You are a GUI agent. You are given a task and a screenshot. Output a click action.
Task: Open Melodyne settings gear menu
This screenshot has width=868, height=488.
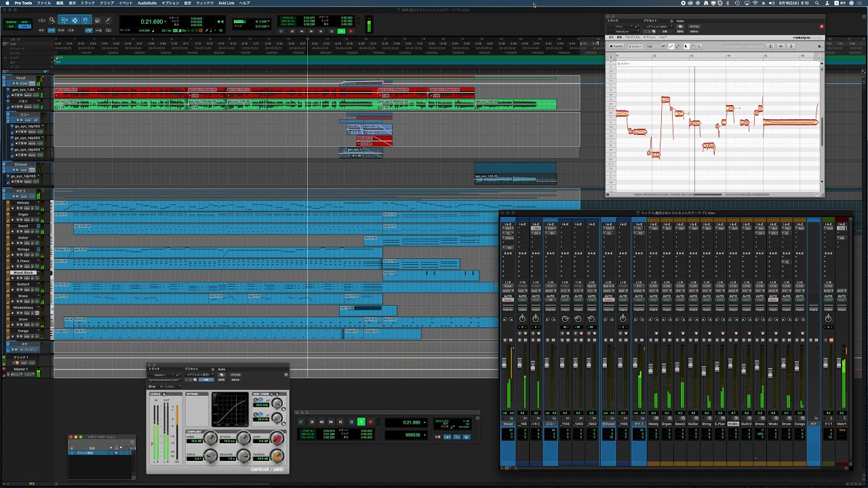[819, 46]
